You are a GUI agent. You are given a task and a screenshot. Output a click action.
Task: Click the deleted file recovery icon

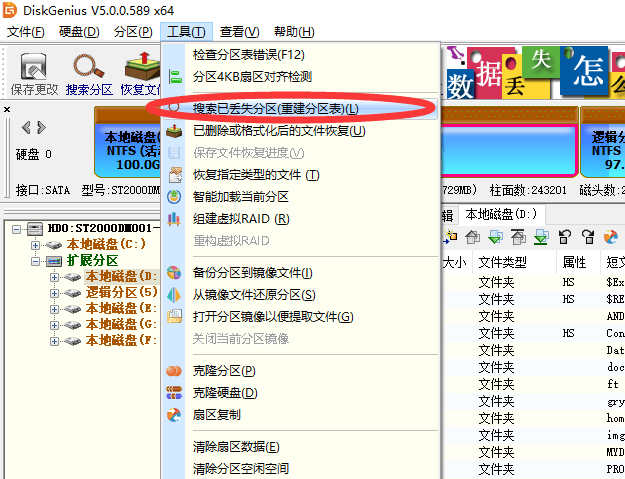pos(174,131)
